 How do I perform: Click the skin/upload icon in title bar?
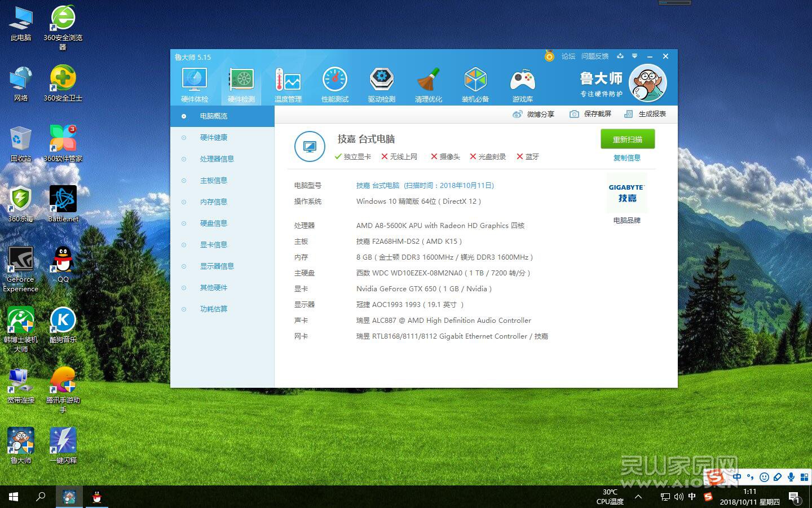620,56
